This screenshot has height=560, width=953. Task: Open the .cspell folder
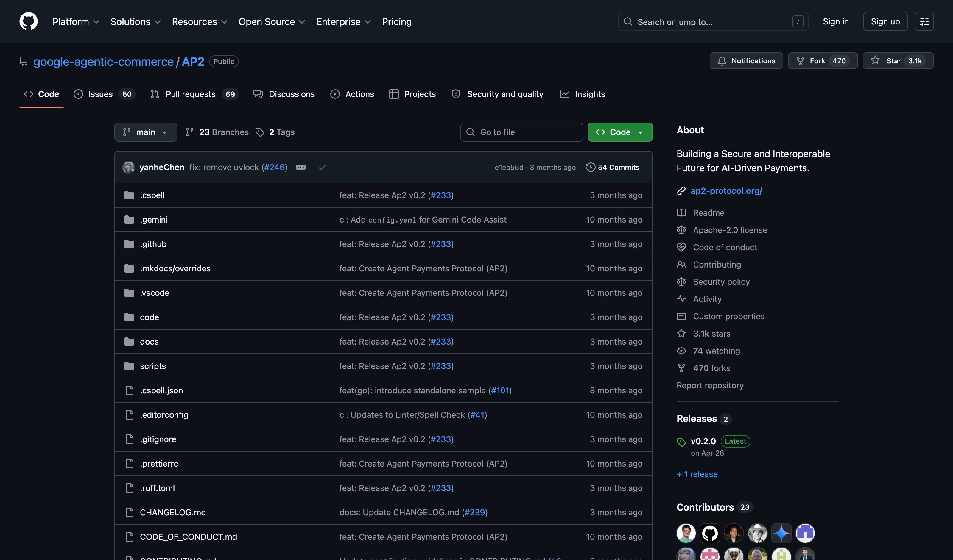click(x=152, y=195)
